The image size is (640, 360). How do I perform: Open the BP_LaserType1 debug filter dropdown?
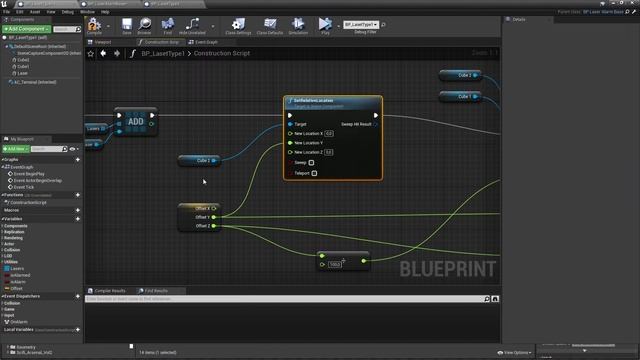(x=361, y=24)
